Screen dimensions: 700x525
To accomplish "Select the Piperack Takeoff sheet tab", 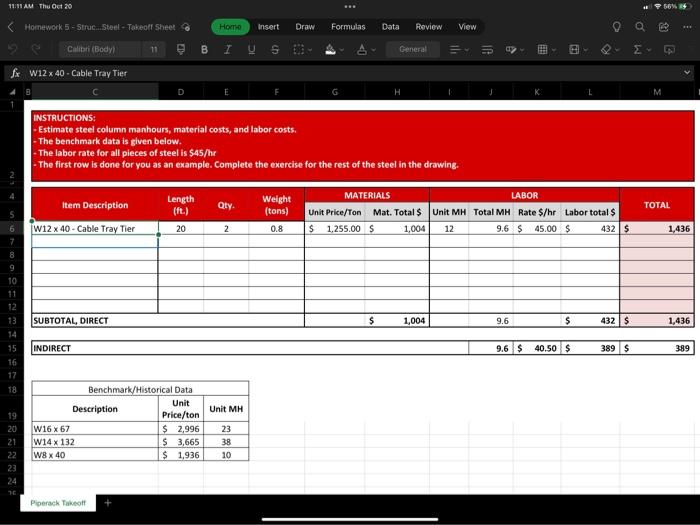I will pyautogui.click(x=58, y=503).
